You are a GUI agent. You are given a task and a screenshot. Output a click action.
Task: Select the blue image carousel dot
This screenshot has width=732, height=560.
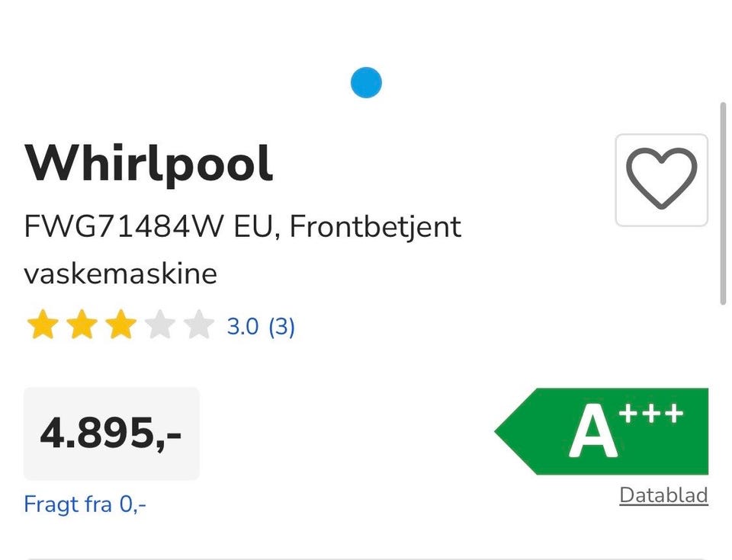coord(366,82)
